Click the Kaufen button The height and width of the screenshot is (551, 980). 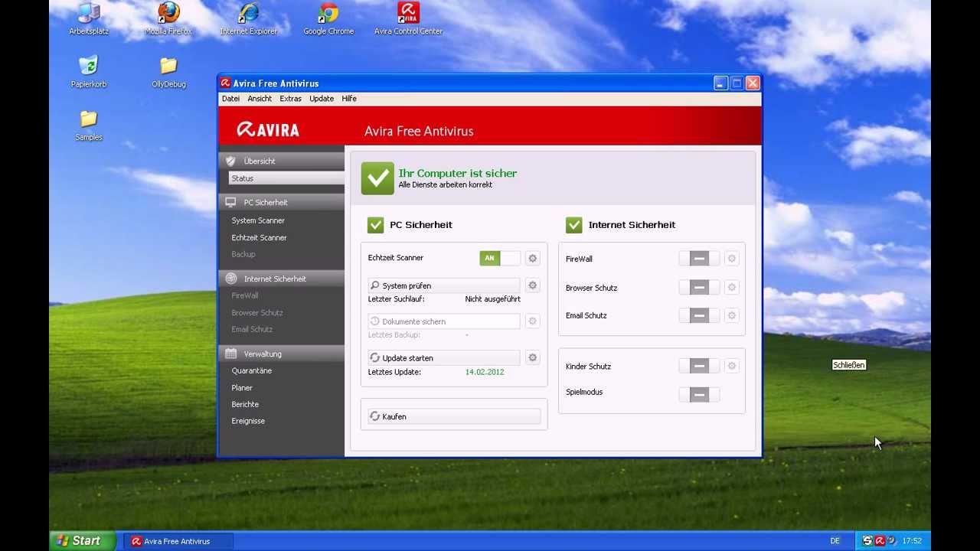tap(454, 416)
